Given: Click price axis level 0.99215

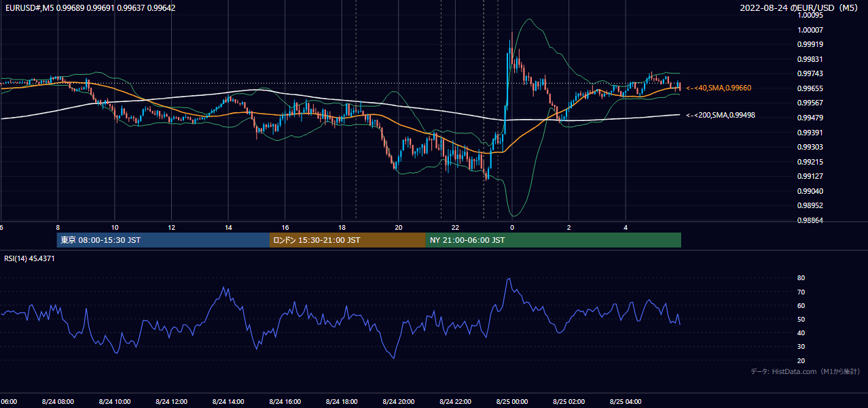Looking at the screenshot, I should pos(811,162).
